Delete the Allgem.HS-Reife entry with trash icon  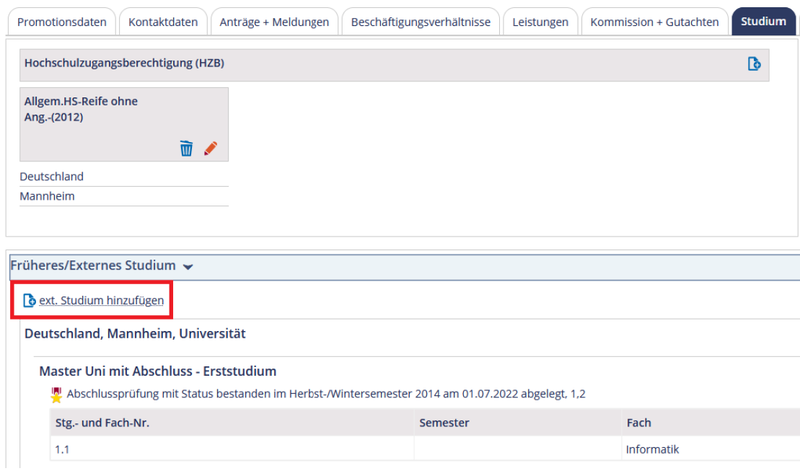186,148
